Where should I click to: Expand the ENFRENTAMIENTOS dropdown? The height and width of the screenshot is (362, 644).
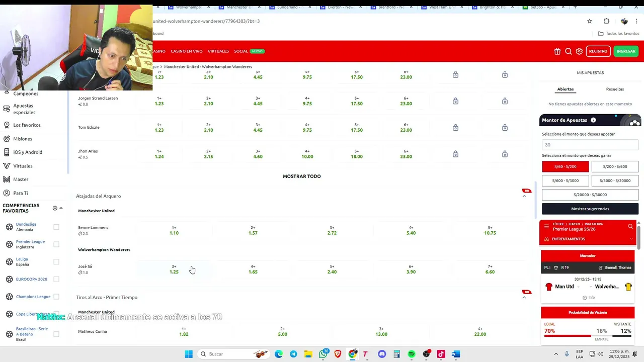pos(630,239)
